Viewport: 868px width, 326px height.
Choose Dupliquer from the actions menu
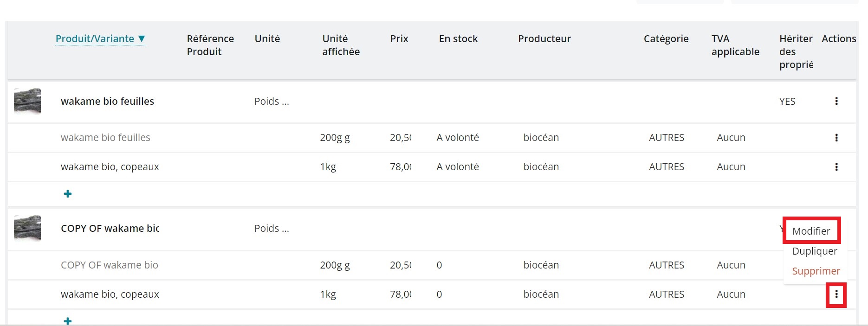[815, 251]
